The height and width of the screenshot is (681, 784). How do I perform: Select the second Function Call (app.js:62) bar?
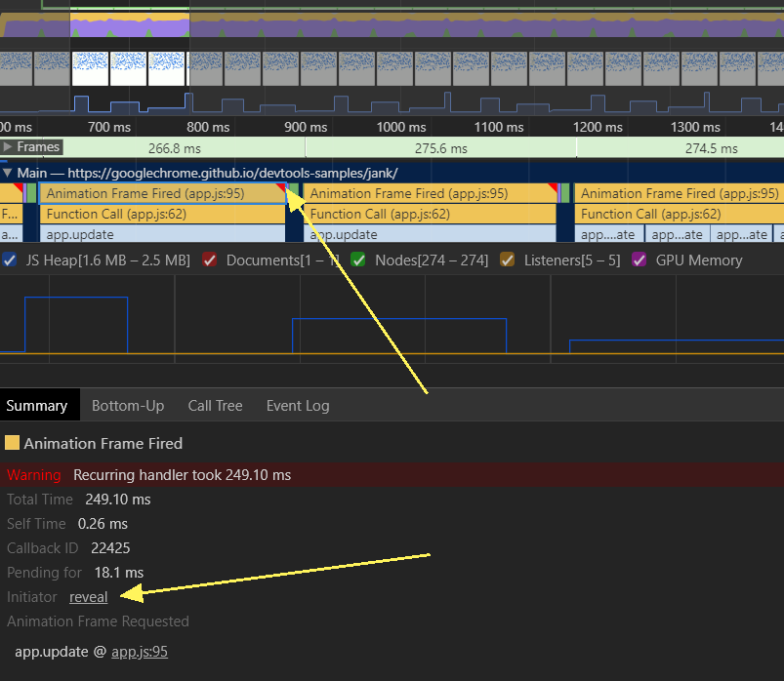pyautogui.click(x=430, y=215)
